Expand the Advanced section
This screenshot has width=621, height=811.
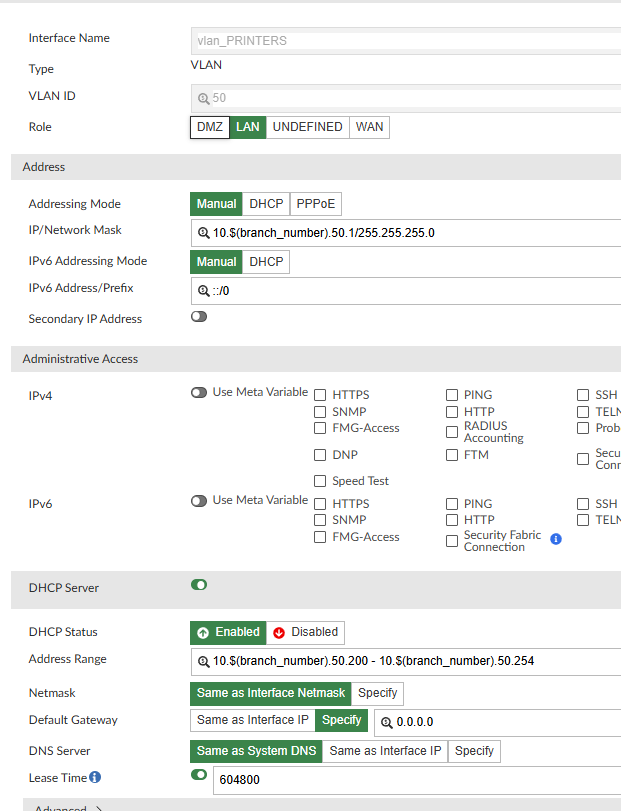(70, 808)
